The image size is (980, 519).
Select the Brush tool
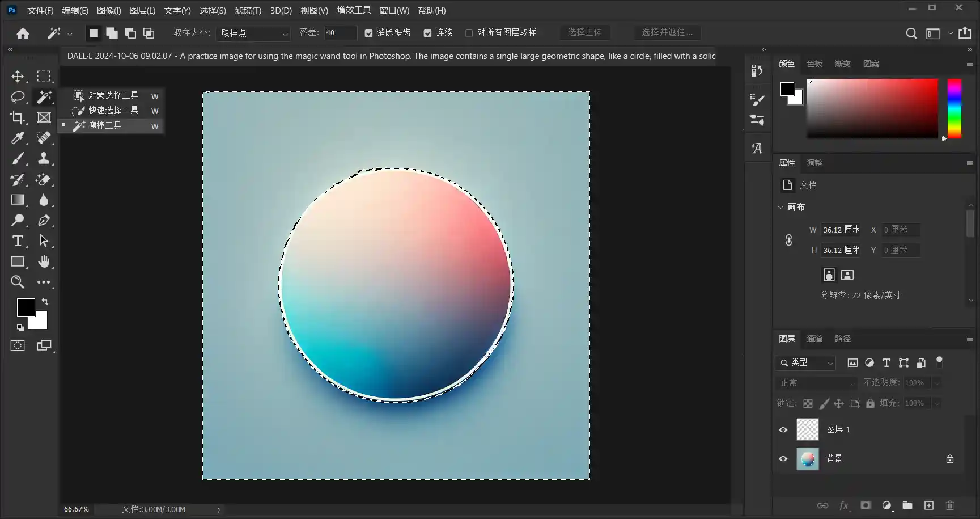(x=18, y=159)
